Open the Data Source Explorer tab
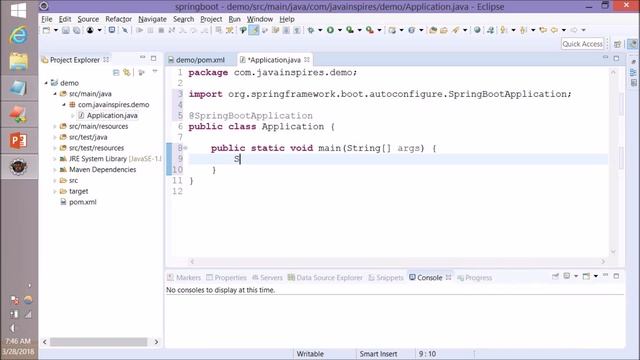 325,278
